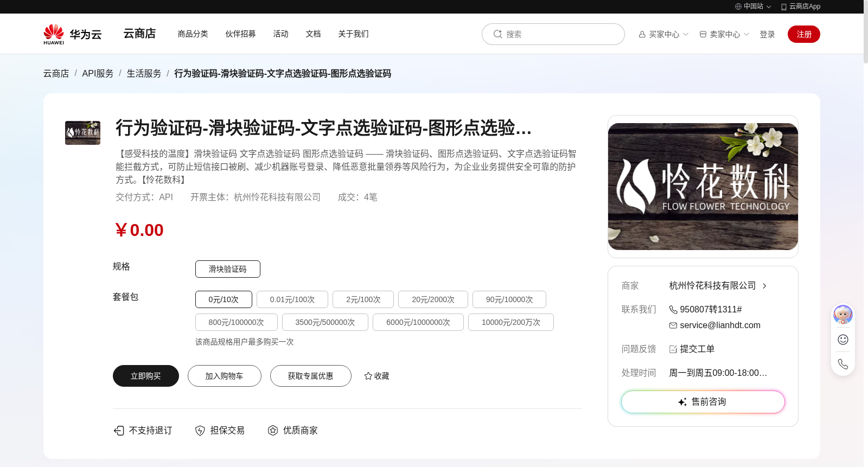
Task: Open the 关于我们 menu item
Action: tap(354, 34)
